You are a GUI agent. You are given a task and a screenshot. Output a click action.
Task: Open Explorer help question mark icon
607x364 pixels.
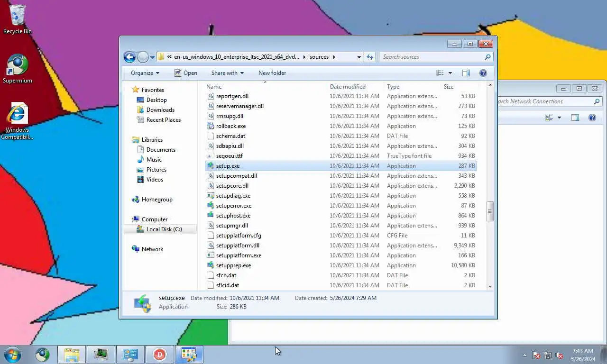click(x=483, y=73)
